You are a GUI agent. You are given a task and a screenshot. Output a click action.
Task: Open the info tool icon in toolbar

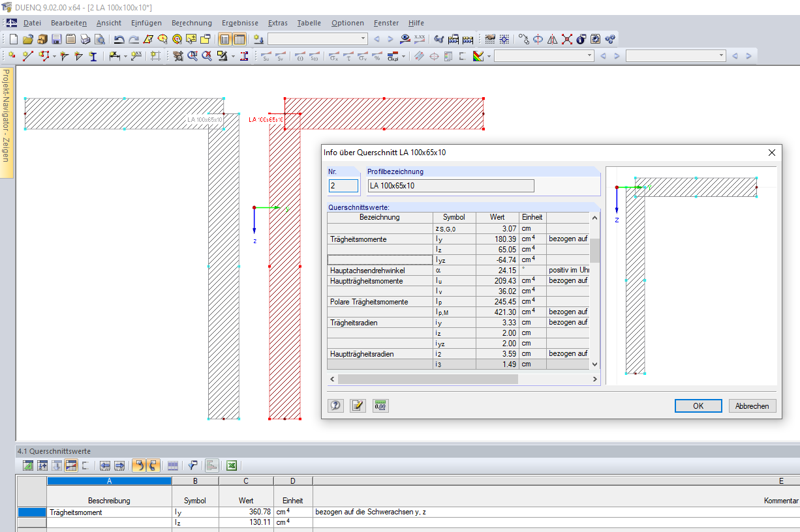pos(581,39)
